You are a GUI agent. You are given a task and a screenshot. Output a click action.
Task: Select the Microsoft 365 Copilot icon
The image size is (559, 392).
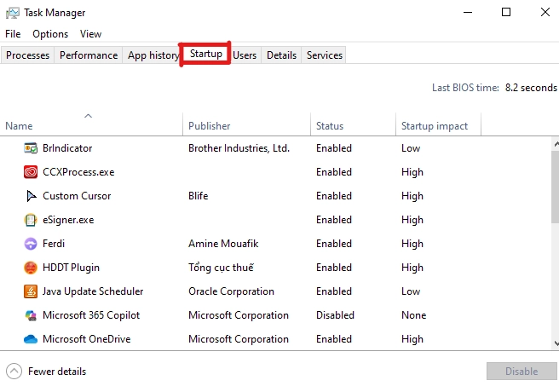pos(31,315)
